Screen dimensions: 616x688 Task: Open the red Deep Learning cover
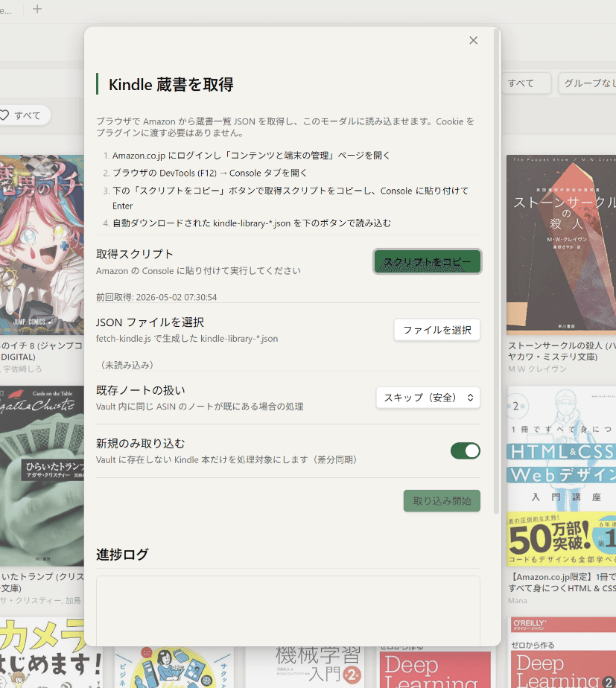tap(435, 667)
